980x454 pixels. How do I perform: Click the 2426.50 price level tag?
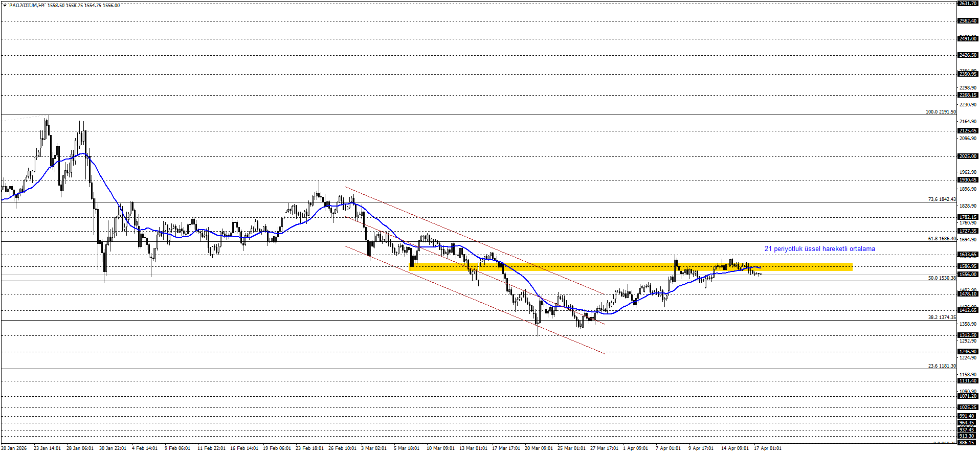(x=968, y=55)
